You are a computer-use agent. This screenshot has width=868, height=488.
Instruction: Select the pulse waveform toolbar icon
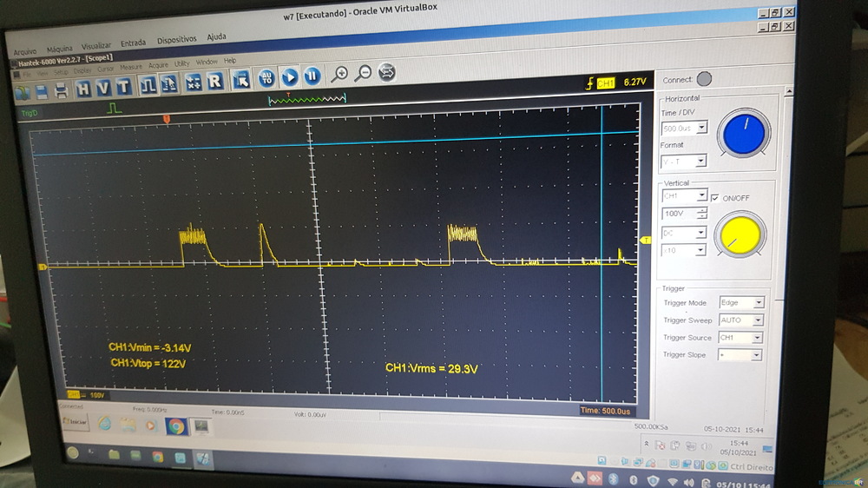coord(148,85)
